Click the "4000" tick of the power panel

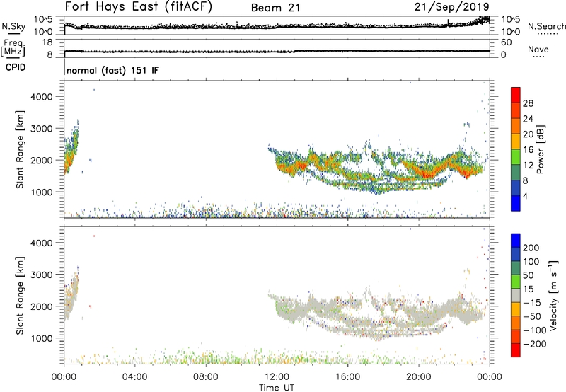(42, 97)
